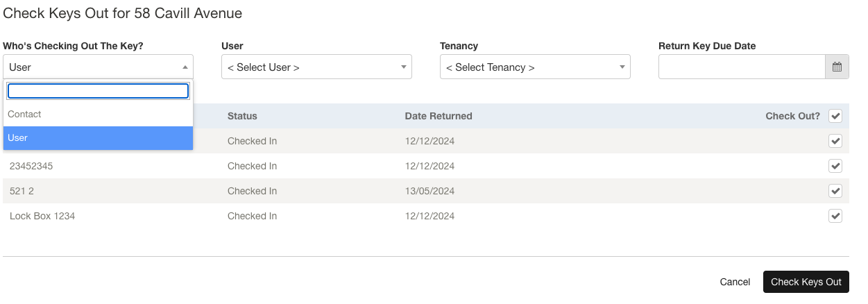The height and width of the screenshot is (304, 868).
Task: Click the Date Returned column header
Action: coord(438,116)
